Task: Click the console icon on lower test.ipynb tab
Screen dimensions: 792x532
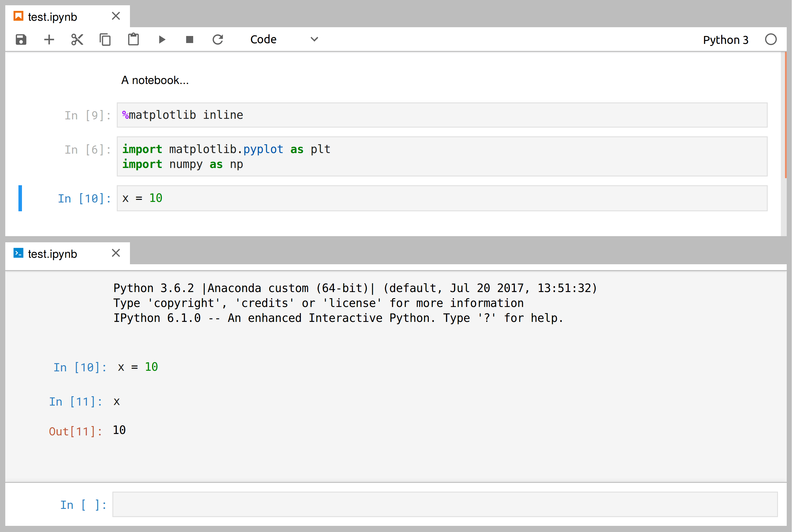Action: (19, 253)
